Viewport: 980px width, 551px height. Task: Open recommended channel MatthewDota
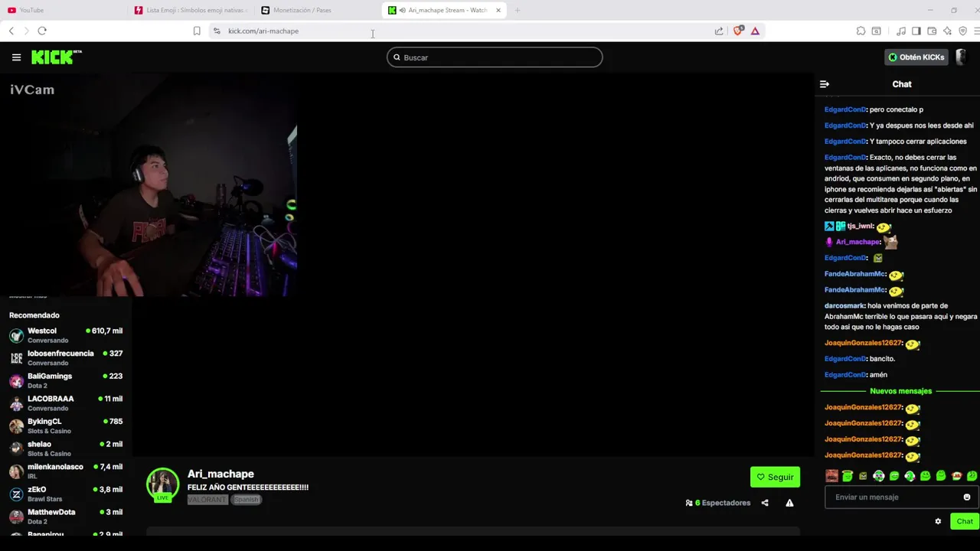click(66, 516)
